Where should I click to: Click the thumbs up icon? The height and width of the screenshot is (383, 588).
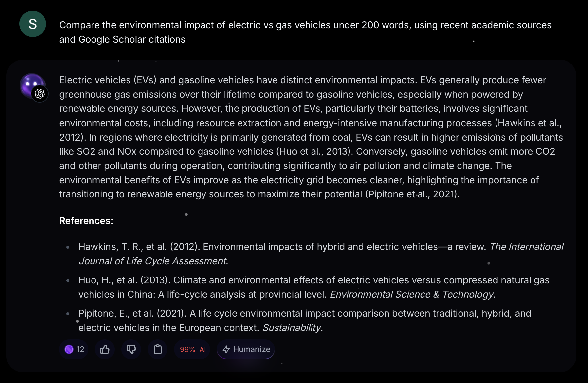pyautogui.click(x=105, y=349)
